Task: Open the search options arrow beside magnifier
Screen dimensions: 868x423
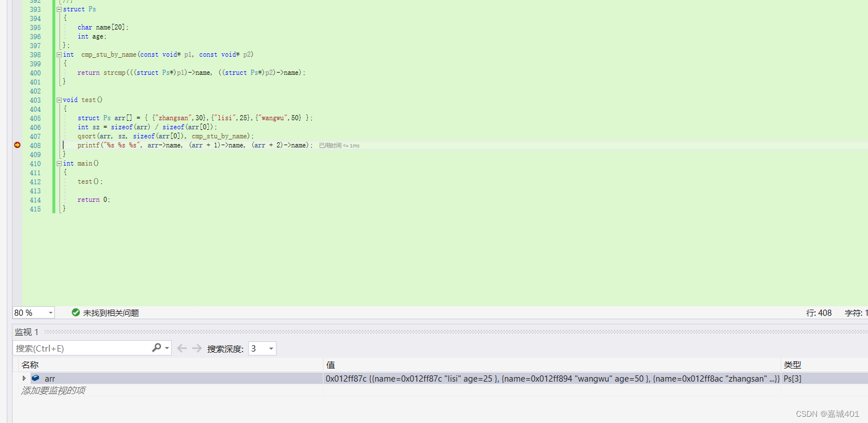Action: click(x=167, y=348)
